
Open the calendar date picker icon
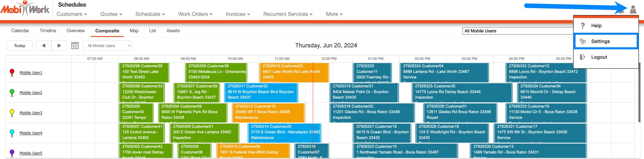[75, 46]
